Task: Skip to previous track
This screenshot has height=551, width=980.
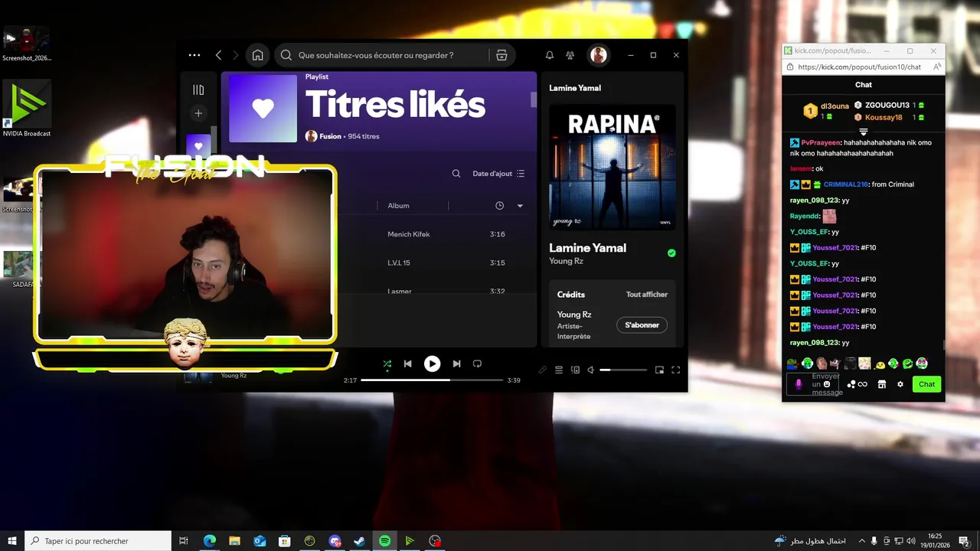Action: [408, 364]
